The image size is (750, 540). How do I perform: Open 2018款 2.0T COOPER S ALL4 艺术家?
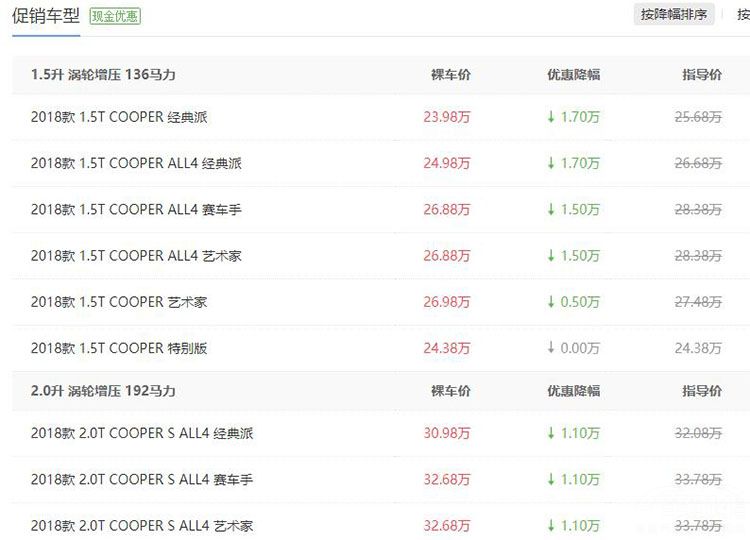[x=142, y=526]
